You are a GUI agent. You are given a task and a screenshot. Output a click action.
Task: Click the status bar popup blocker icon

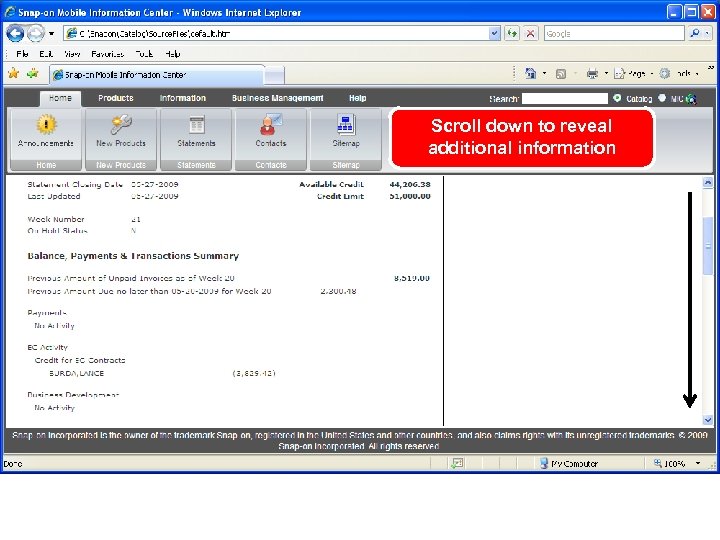pyautogui.click(x=457, y=463)
